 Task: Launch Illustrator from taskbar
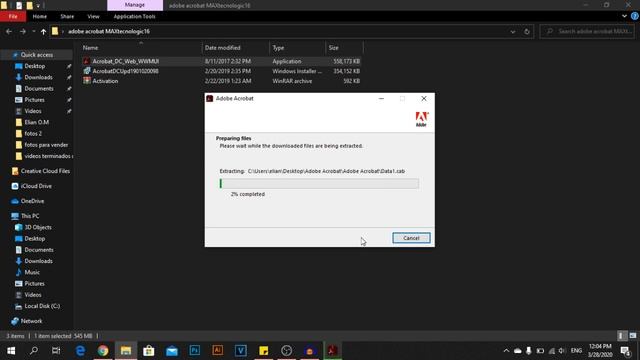click(x=218, y=351)
